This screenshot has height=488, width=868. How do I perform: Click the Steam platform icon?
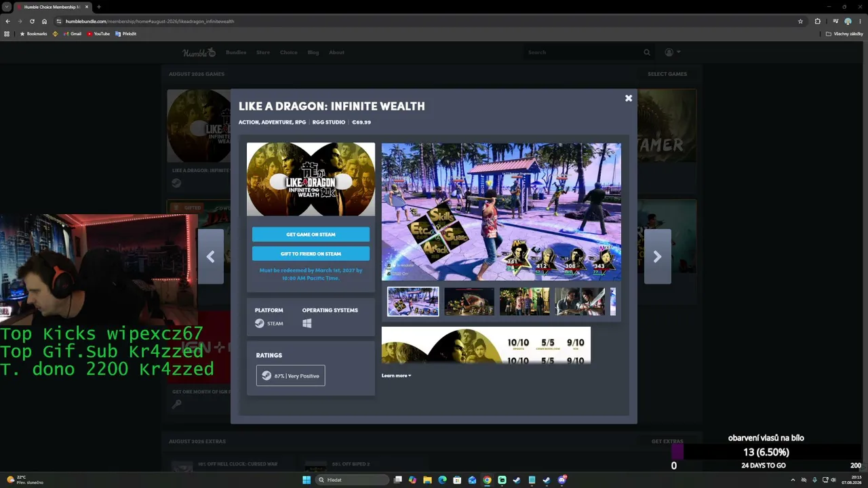pyautogui.click(x=260, y=323)
